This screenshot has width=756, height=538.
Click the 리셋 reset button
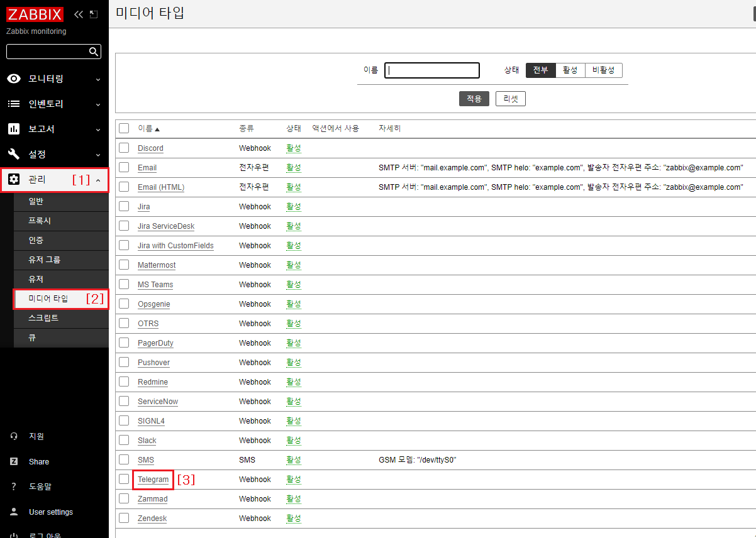[510, 99]
